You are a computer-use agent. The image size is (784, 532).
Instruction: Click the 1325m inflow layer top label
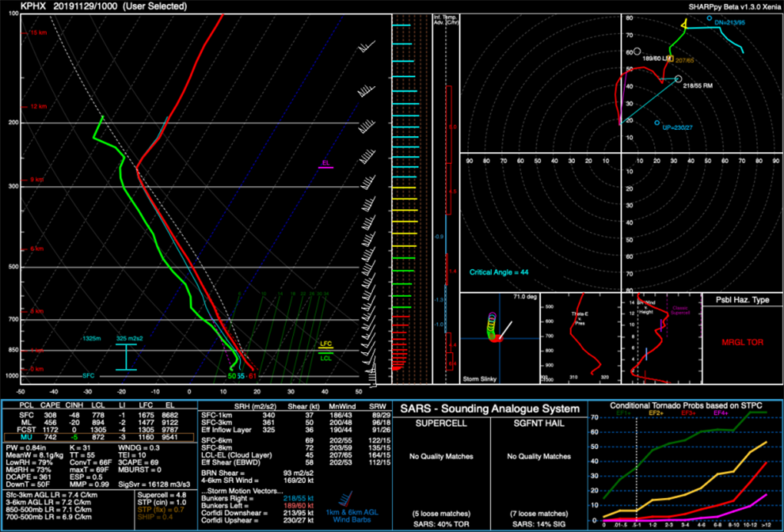92,338
